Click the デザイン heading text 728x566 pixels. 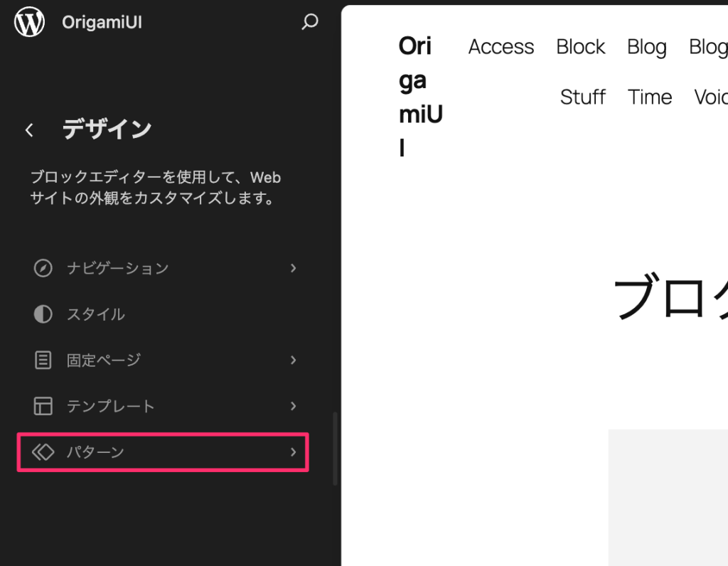click(107, 129)
